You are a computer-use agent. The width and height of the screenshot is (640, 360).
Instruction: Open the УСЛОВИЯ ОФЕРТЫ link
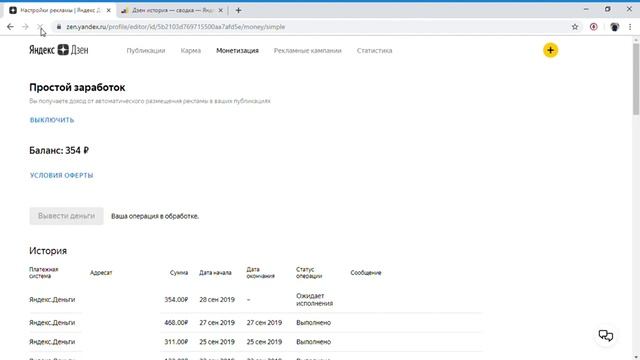pos(61,175)
